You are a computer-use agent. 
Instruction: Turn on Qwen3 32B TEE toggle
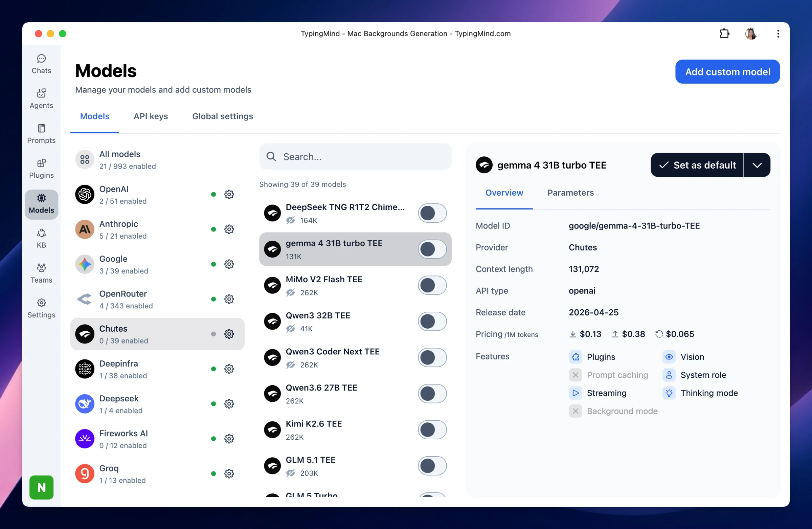pos(432,322)
